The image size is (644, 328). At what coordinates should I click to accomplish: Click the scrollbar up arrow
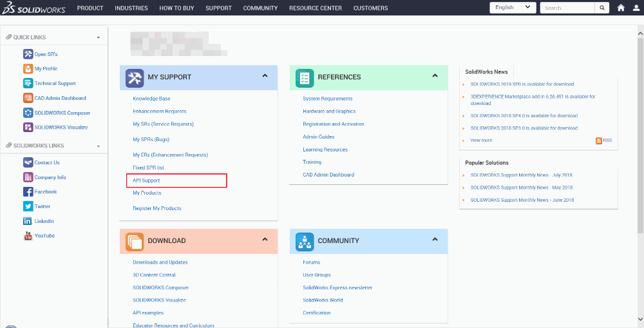(640, 32)
